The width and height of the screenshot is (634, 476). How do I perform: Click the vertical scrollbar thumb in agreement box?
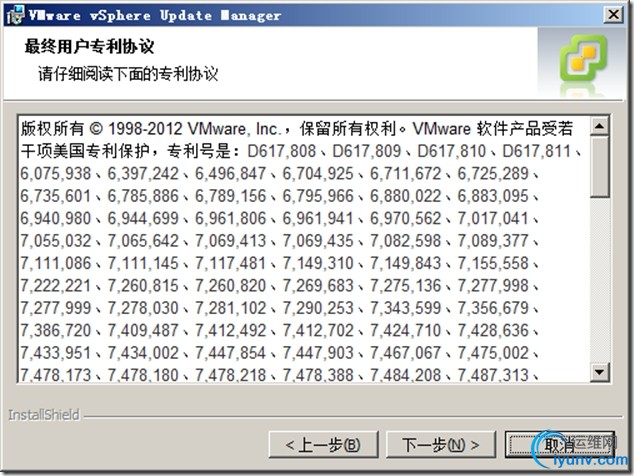point(599,167)
